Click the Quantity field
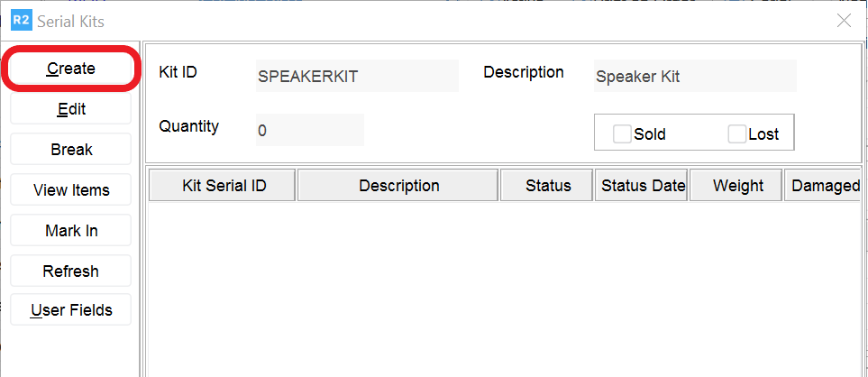868x377 pixels. [309, 131]
